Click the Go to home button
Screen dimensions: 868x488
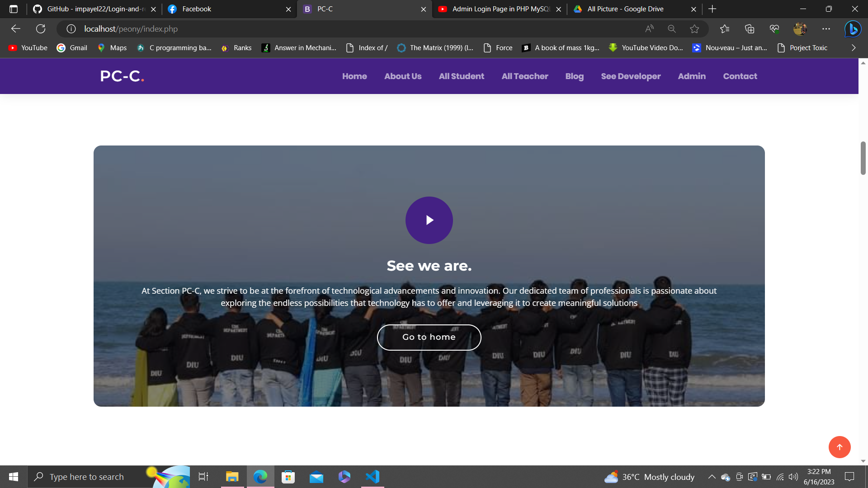coord(429,337)
